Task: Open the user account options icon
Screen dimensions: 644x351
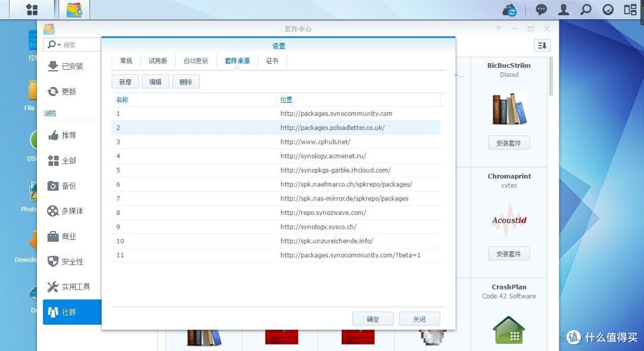Action: point(563,10)
